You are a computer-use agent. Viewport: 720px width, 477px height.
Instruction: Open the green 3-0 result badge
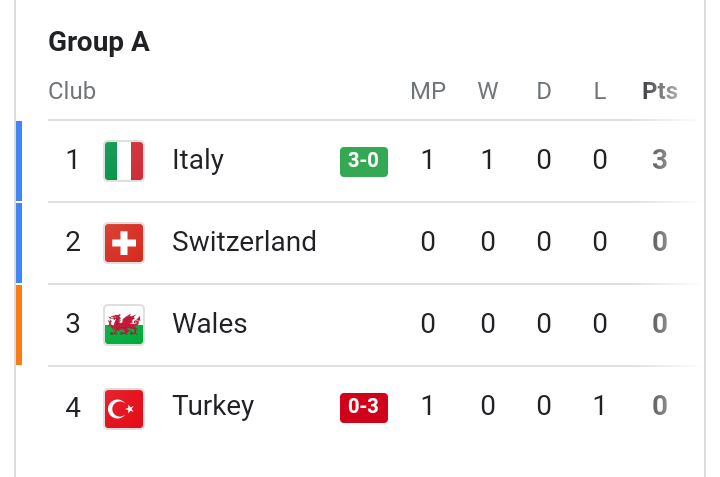click(364, 162)
